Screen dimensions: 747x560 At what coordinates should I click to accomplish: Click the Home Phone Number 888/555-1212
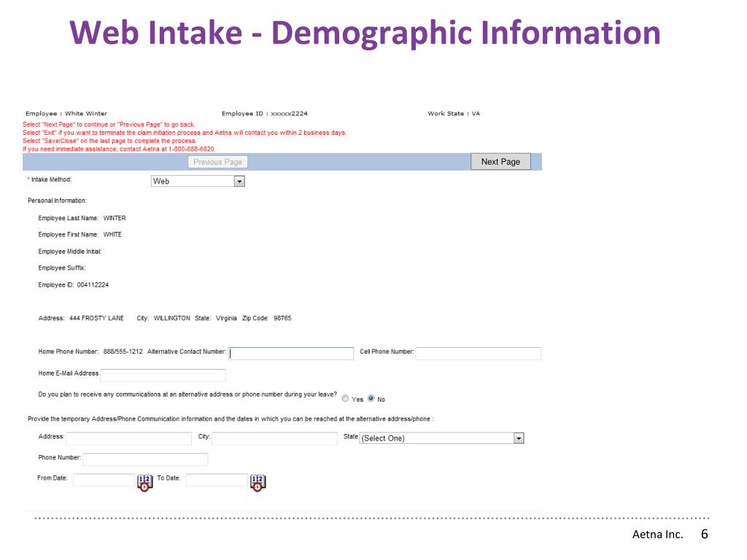pos(123,351)
